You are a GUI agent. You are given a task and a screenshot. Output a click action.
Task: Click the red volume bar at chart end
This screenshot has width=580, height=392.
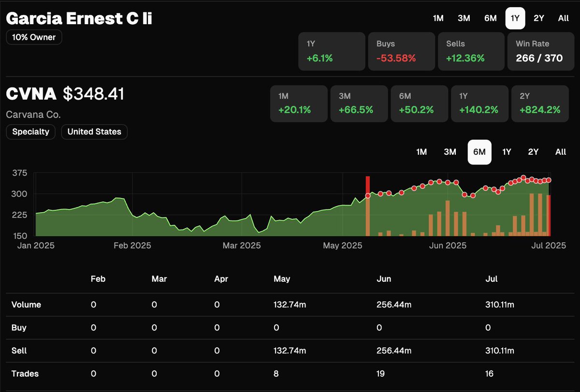coord(549,215)
